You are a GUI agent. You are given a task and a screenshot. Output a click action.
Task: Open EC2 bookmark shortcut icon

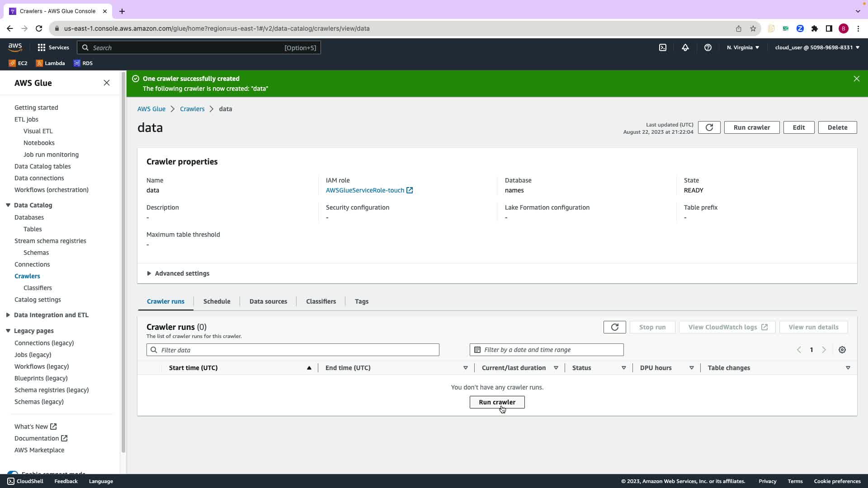click(12, 63)
